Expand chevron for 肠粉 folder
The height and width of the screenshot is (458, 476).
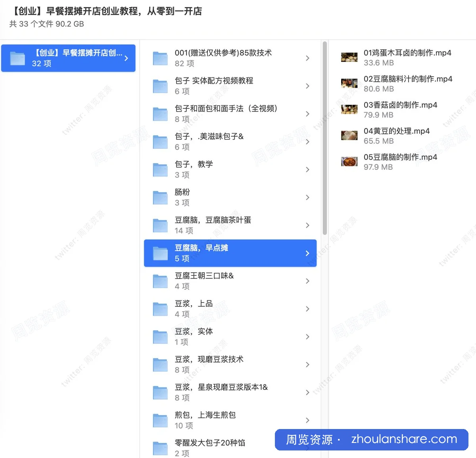[x=307, y=198]
